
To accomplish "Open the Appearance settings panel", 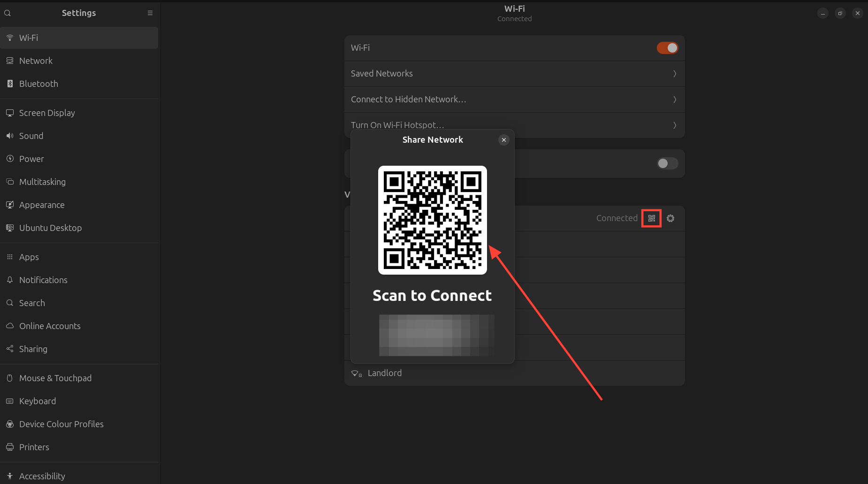I will 79,205.
